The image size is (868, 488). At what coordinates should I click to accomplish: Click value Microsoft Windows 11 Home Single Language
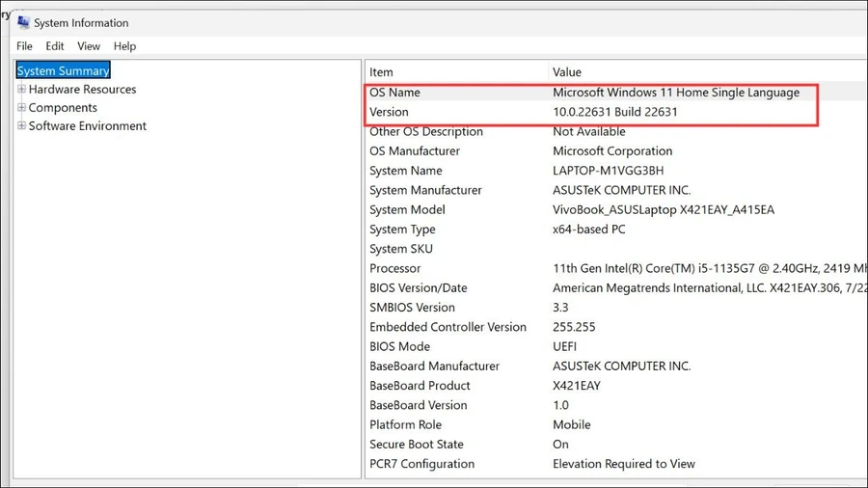676,93
